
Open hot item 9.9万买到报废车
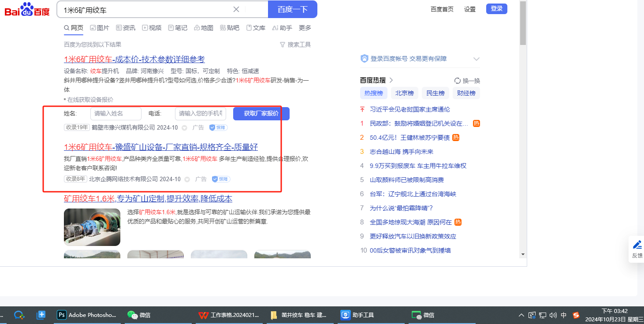(x=418, y=166)
